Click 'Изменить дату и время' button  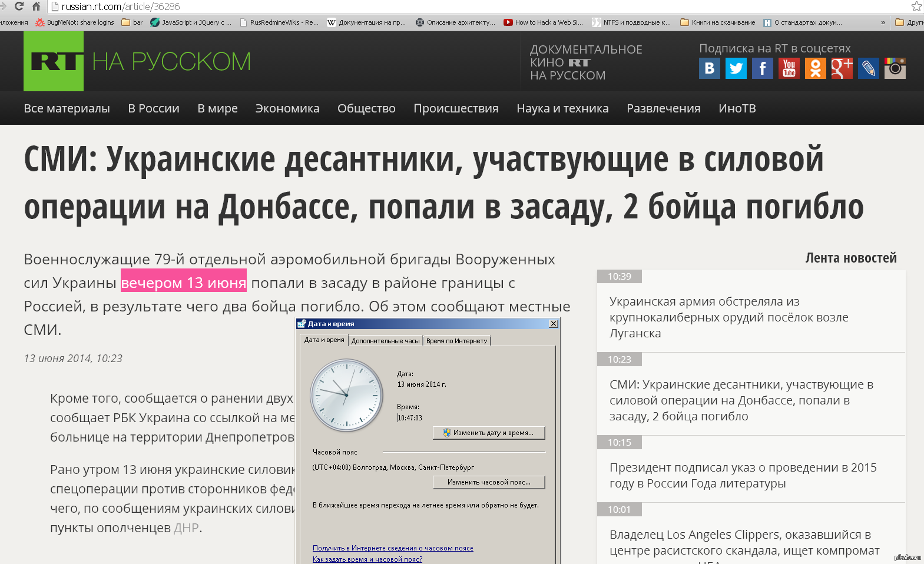pos(488,433)
